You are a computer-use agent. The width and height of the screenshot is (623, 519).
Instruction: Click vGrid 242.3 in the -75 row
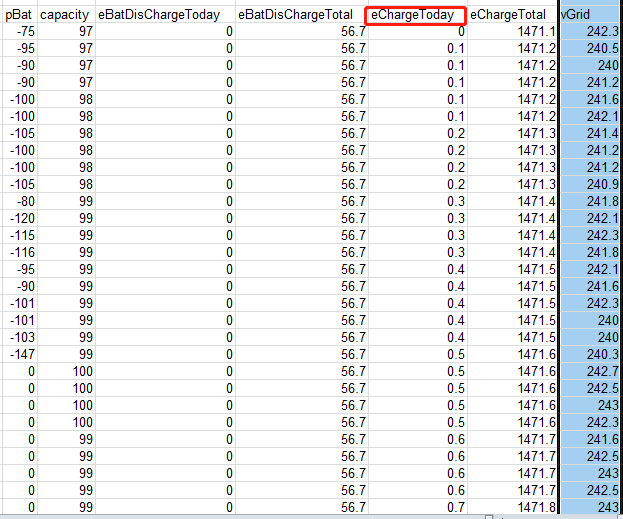click(590, 31)
